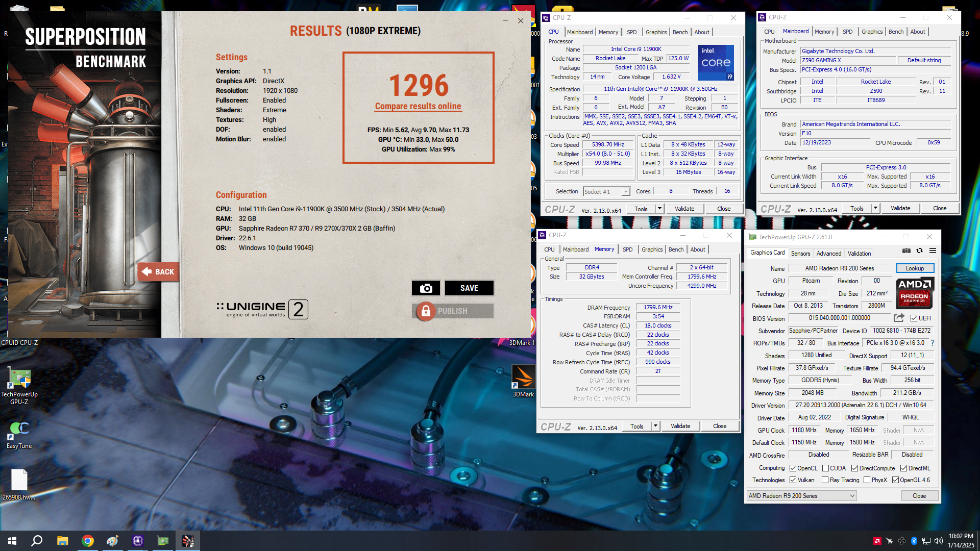Viewport: 980px width, 551px height.
Task: Click the AMD Radeon Graphics logo in GPU-Z
Action: pos(915,293)
